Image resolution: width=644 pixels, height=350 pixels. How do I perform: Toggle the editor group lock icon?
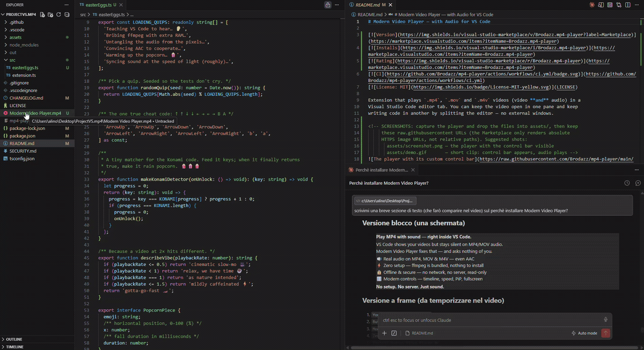tap(327, 5)
